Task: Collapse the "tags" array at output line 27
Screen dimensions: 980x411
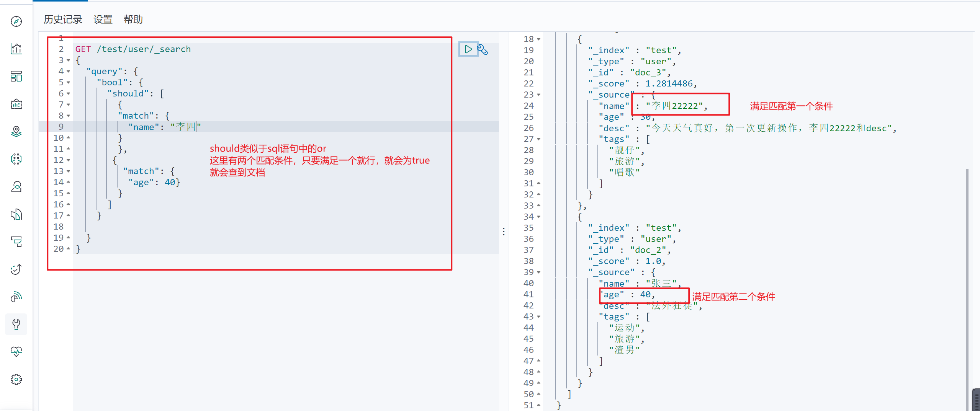Action: (x=539, y=139)
